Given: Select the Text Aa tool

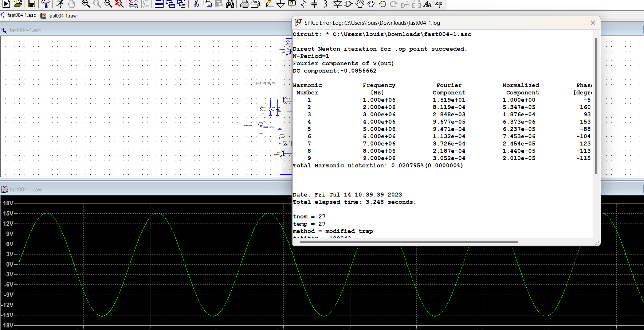Looking at the screenshot, I should (428, 4).
